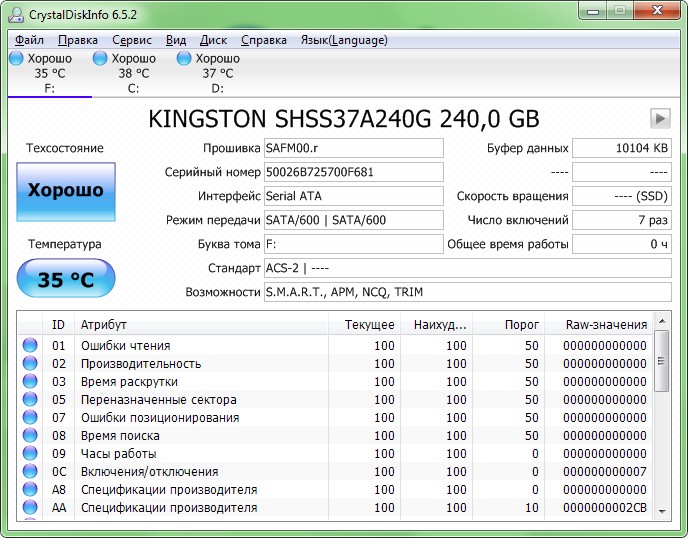Open the Файл menu
688x538 pixels.
(29, 40)
